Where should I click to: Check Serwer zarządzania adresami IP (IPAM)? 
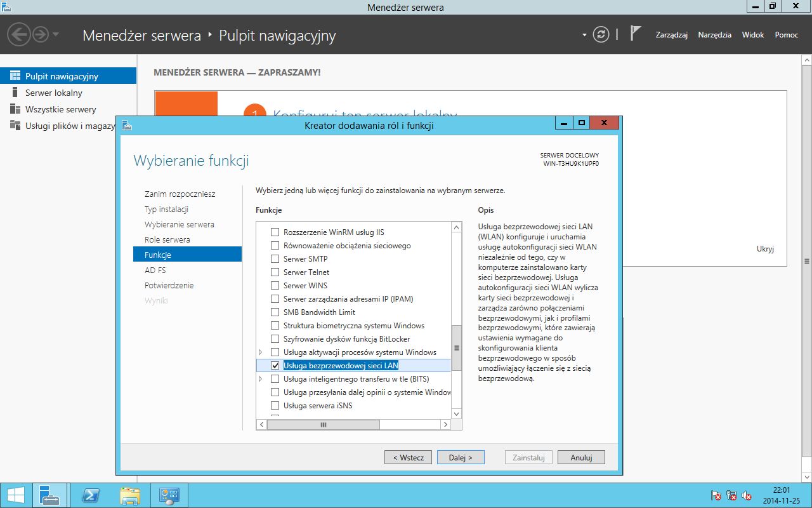click(x=275, y=299)
